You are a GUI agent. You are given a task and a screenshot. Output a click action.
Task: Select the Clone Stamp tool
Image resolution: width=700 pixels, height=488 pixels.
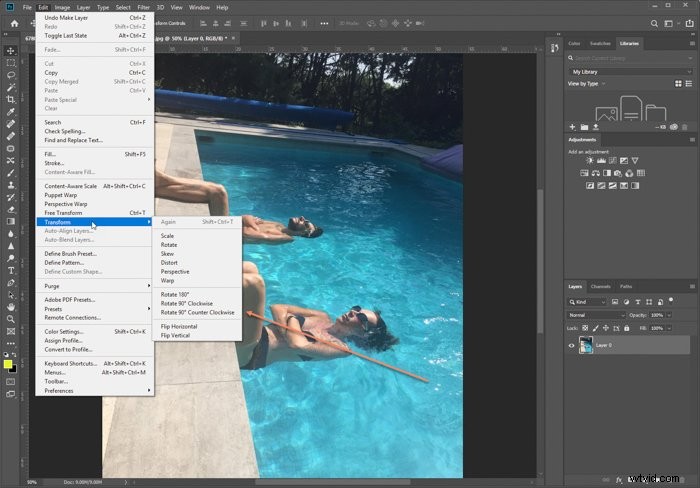click(x=11, y=185)
